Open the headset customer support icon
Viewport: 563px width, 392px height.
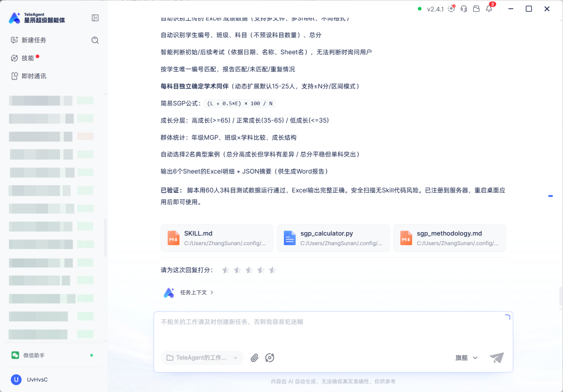click(x=464, y=9)
